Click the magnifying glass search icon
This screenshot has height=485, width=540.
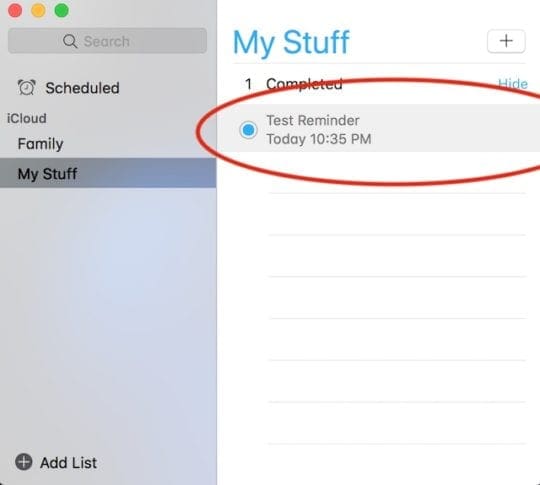(x=70, y=41)
